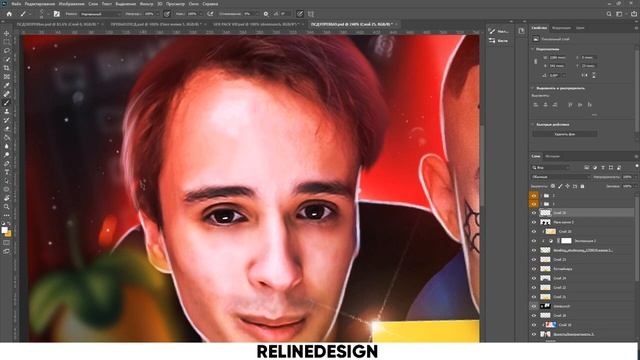Select the Horizontal Type tool

click(7, 172)
